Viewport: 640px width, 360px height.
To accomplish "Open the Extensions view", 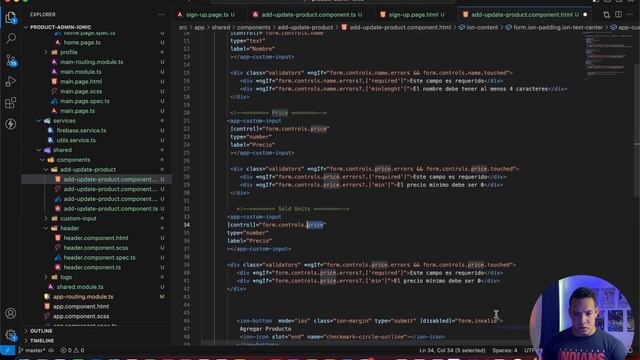I will [11, 102].
